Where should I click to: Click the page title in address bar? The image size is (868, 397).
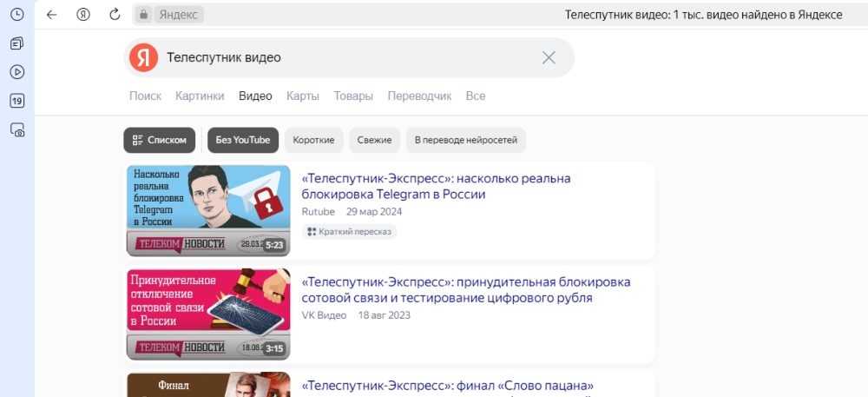tap(704, 15)
